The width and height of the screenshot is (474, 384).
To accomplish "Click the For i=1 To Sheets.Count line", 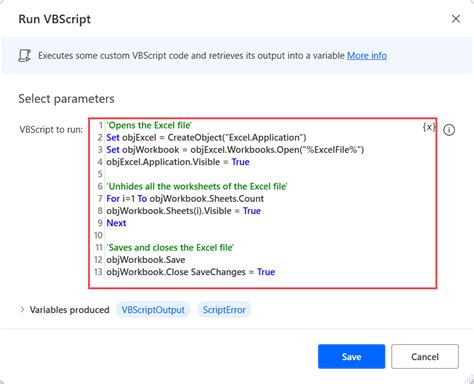I will (185, 199).
